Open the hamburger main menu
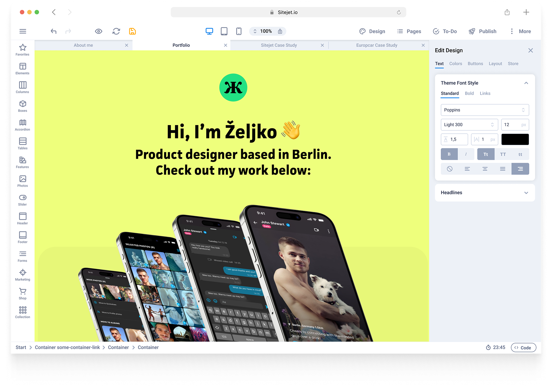 pos(23,31)
